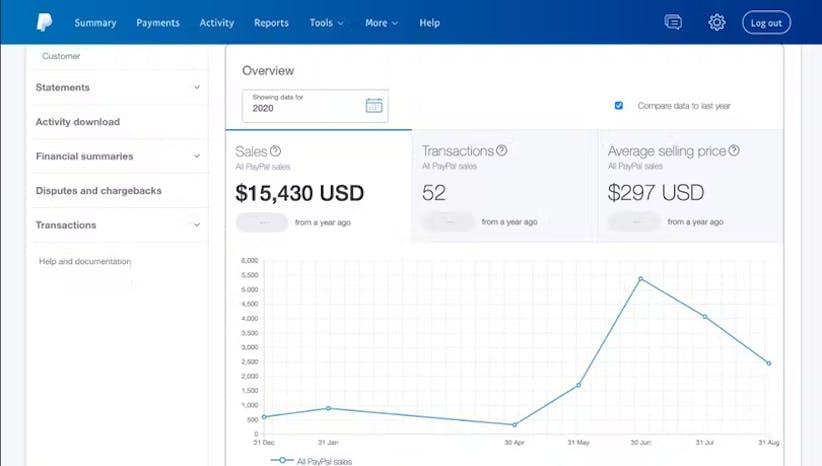Open the Tools dropdown menu
The image size is (822, 466).
[326, 23]
